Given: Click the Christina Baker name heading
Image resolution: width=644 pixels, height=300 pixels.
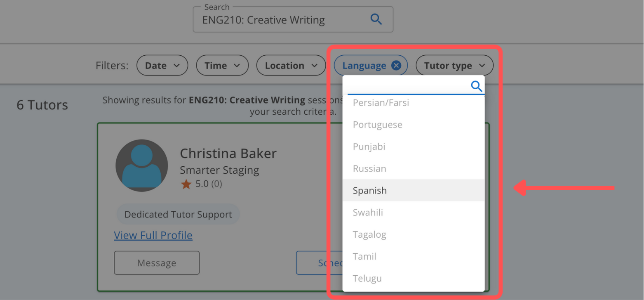Looking at the screenshot, I should [228, 154].
